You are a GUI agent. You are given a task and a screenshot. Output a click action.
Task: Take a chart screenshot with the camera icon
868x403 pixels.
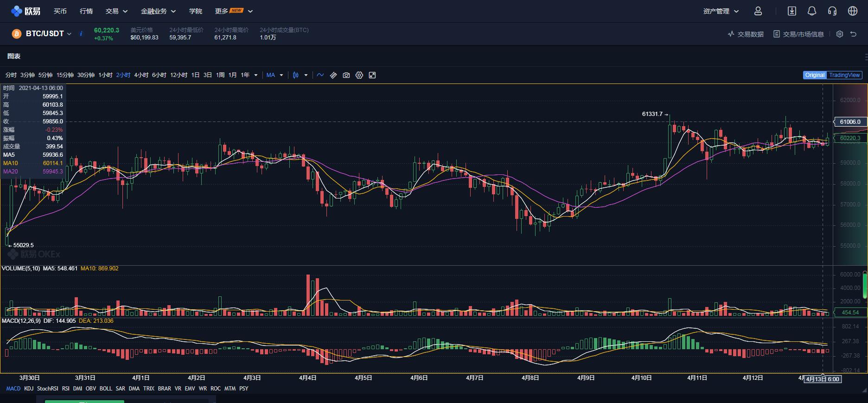(346, 75)
